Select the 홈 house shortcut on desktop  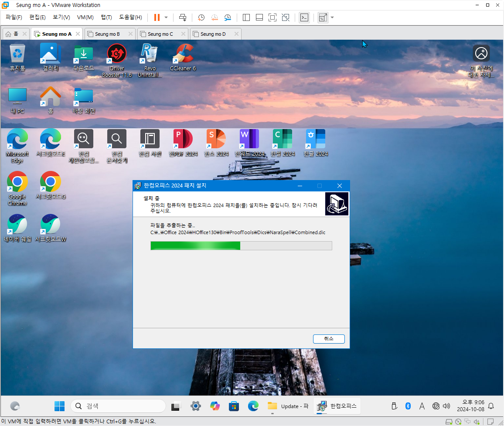pos(51,100)
